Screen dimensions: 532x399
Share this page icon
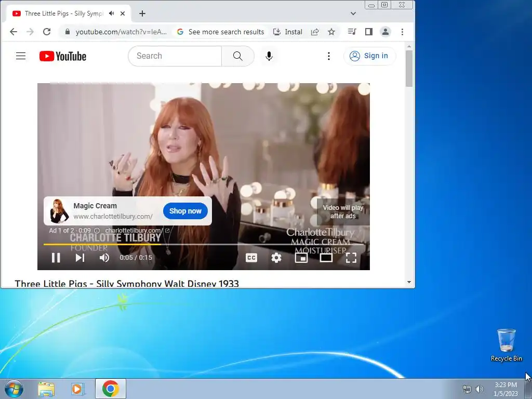pos(315,32)
